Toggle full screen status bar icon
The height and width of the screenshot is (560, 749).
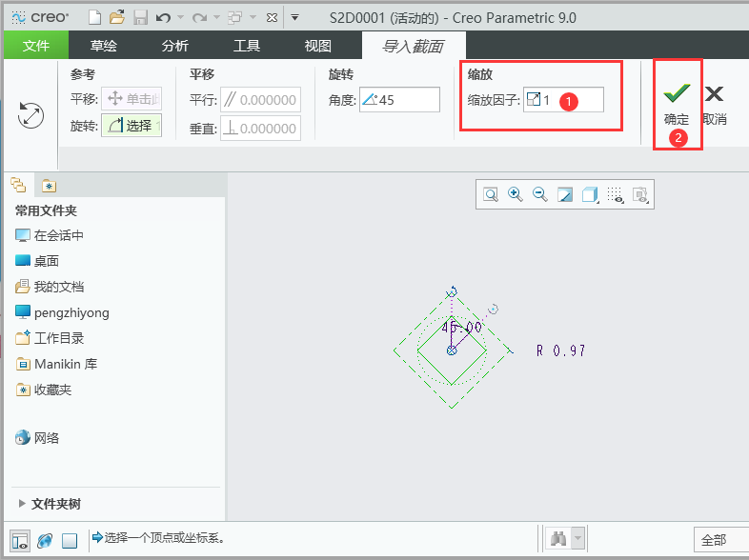[x=70, y=541]
